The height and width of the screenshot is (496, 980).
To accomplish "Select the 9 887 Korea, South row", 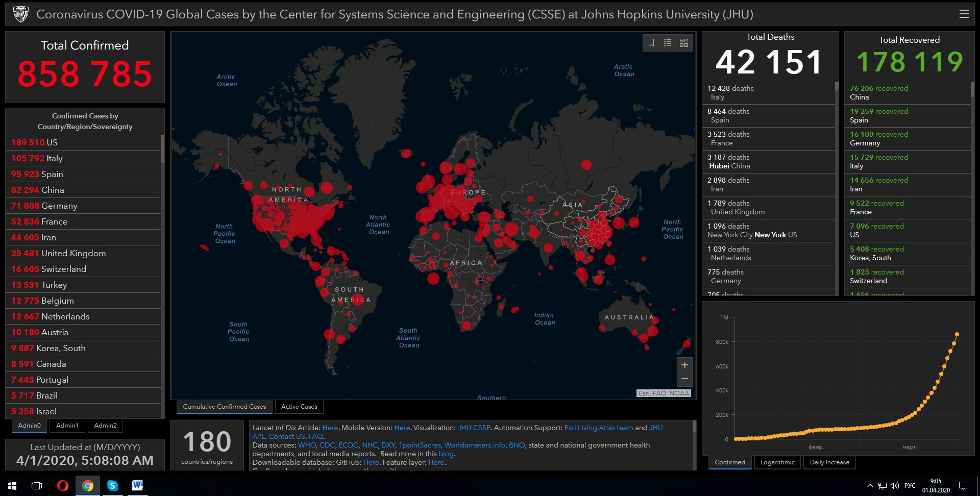I will (x=83, y=348).
